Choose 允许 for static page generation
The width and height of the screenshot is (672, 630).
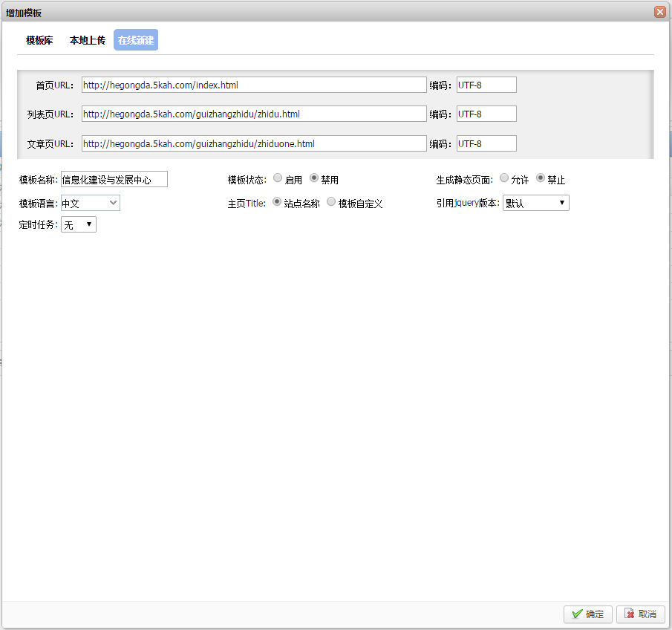point(504,178)
